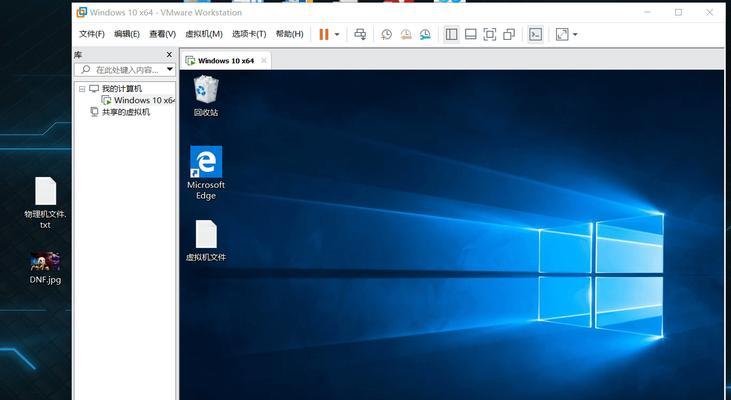Screen dimensions: 731x400
Task: Switch to the Windows 10 x64 tab
Action: (x=226, y=61)
